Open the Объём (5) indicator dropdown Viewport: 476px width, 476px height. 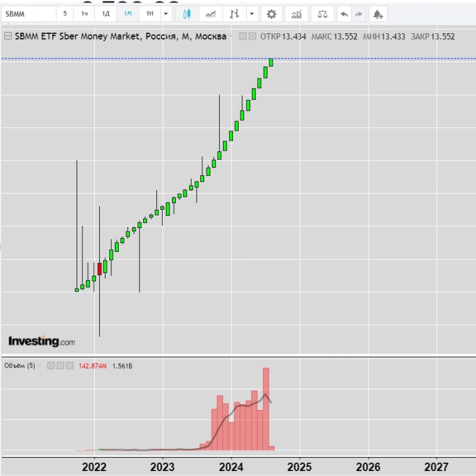(x=40, y=365)
